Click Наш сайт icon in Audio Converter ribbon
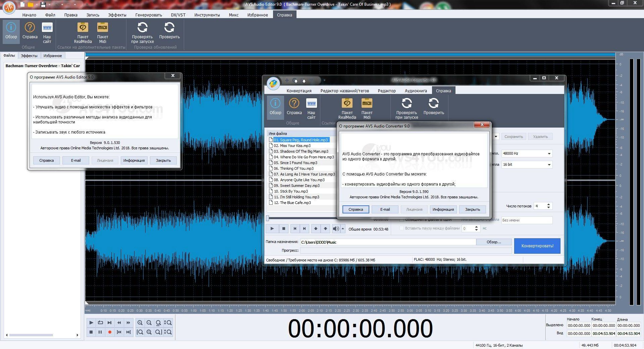 pyautogui.click(x=311, y=108)
